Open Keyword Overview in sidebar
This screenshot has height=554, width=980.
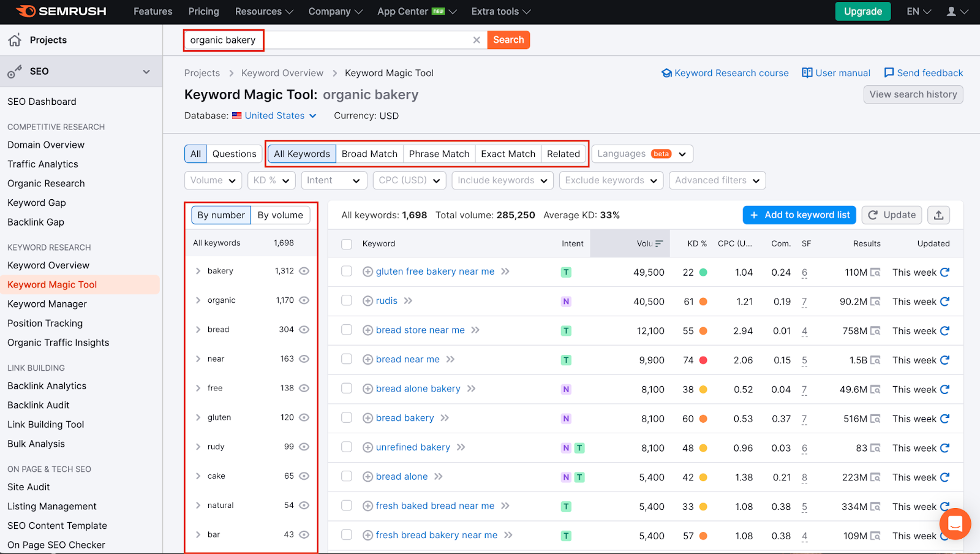point(48,265)
